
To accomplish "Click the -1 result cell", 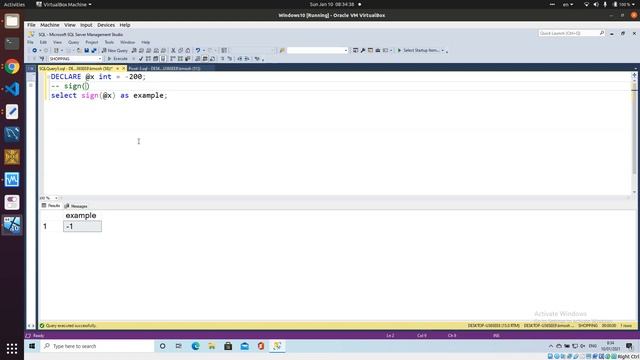I will [82, 226].
